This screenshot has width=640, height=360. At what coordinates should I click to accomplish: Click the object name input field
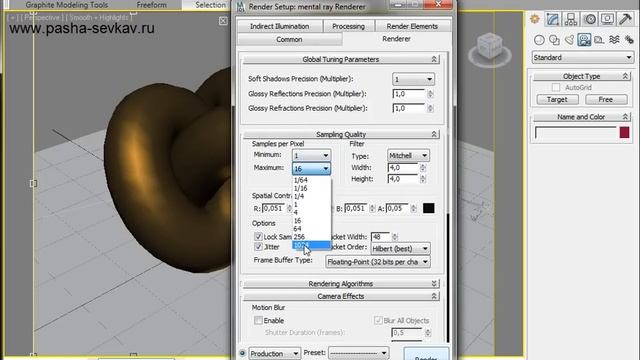coord(576,133)
